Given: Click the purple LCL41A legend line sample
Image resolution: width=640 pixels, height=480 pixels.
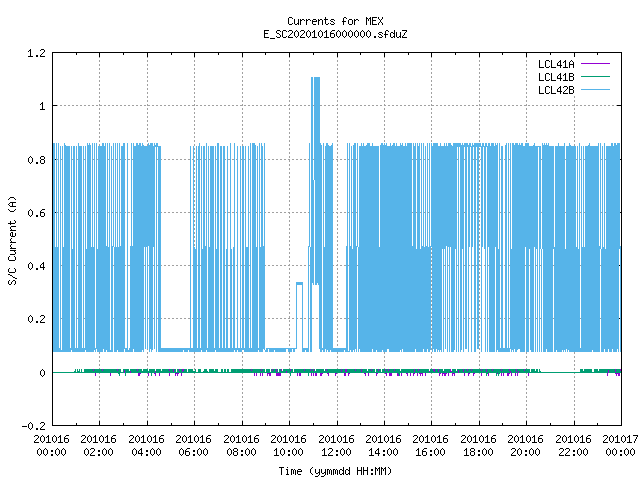Looking at the screenshot, I should tap(595, 64).
